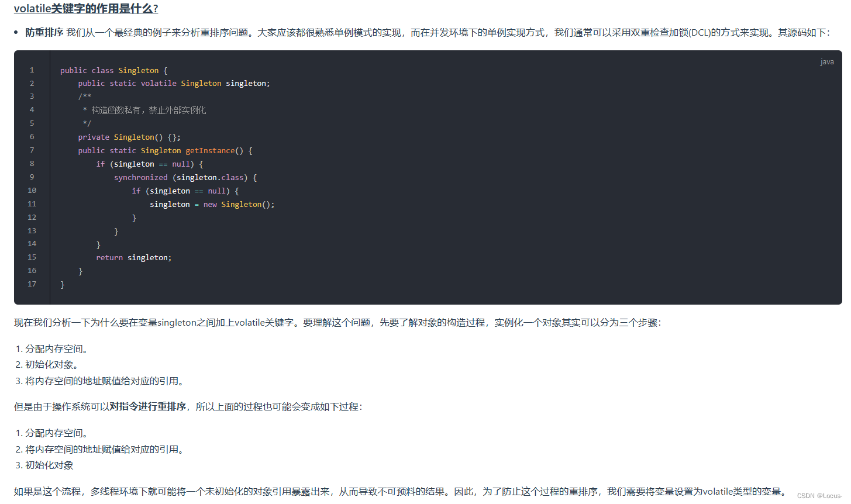
Task: Click the 'return singleton;' line
Action: [134, 257]
